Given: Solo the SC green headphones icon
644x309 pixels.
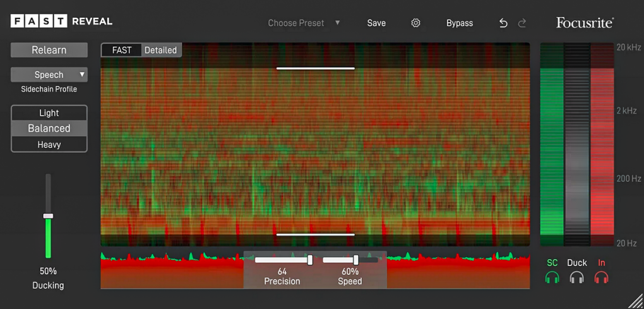Looking at the screenshot, I should tap(552, 277).
